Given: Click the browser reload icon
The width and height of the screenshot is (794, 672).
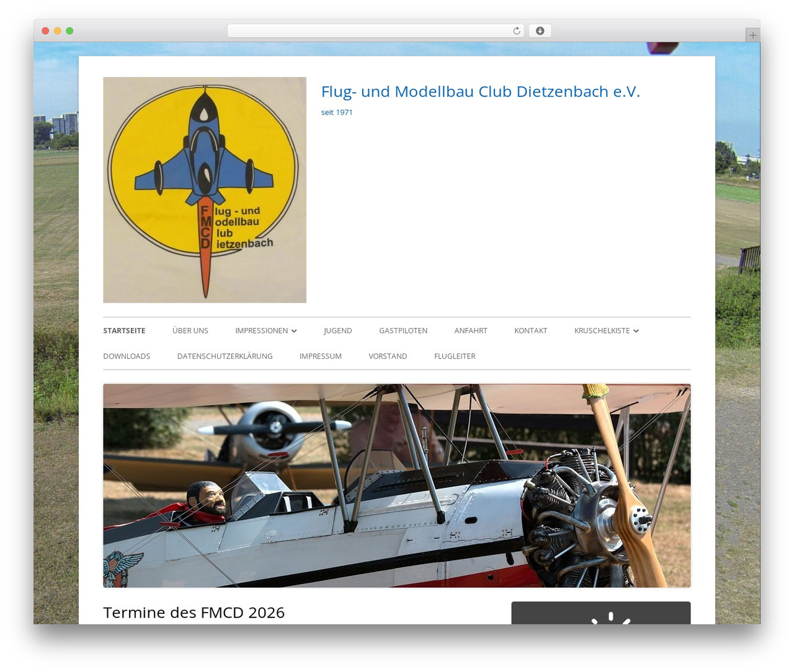Looking at the screenshot, I should [x=516, y=31].
